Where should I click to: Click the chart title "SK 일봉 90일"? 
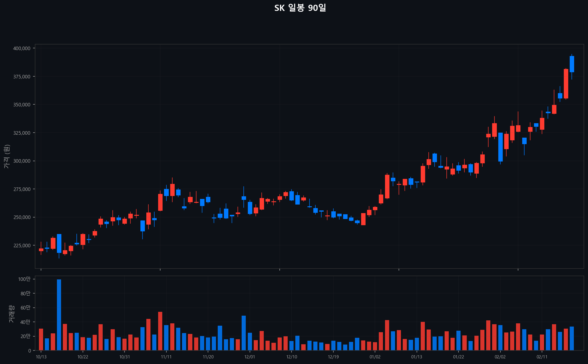coord(301,8)
